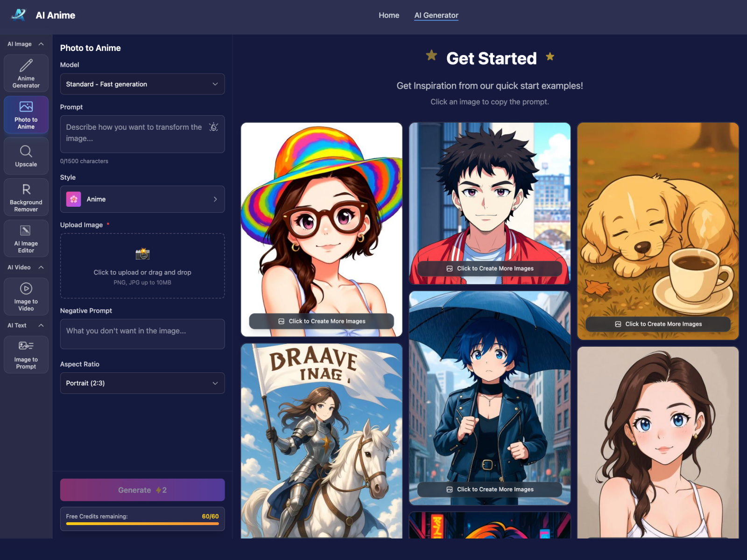The height and width of the screenshot is (560, 747).
Task: Open the Style selector showing Anime
Action: (x=142, y=199)
